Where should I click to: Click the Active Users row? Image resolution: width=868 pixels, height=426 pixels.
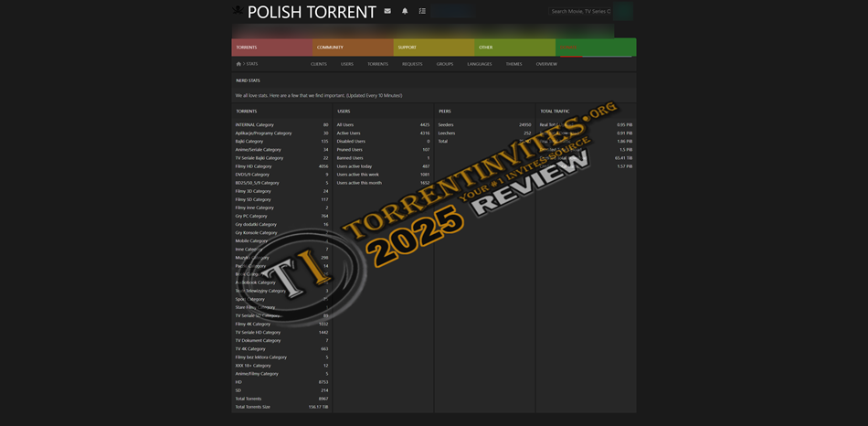click(383, 133)
